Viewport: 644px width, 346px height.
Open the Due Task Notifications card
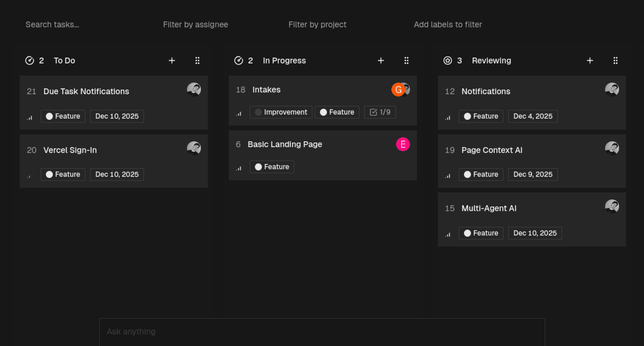coord(86,91)
